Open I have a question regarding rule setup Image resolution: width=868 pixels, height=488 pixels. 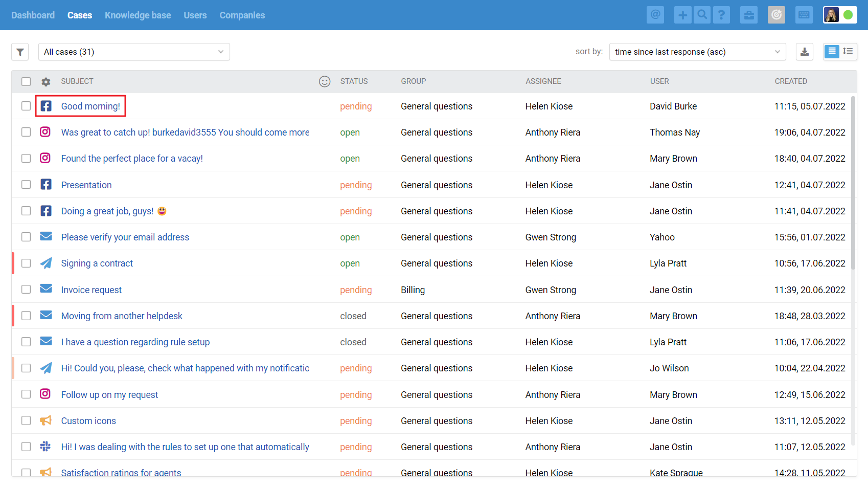click(135, 342)
